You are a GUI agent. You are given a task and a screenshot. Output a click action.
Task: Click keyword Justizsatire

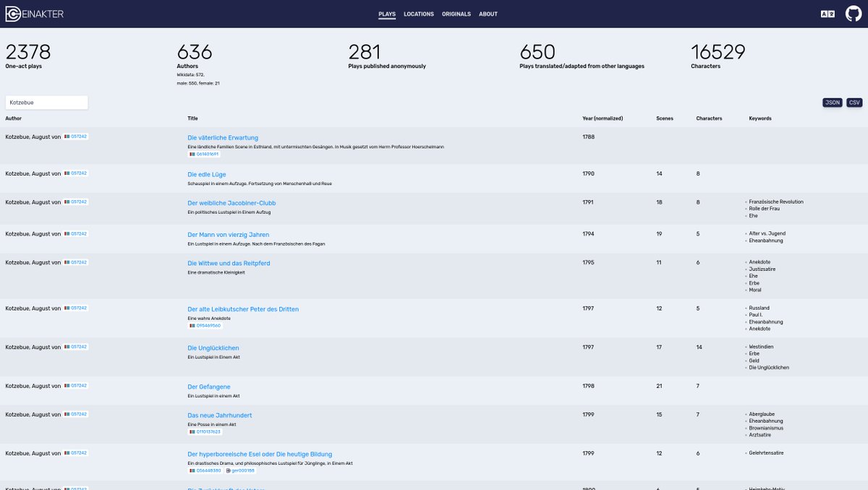pyautogui.click(x=762, y=270)
